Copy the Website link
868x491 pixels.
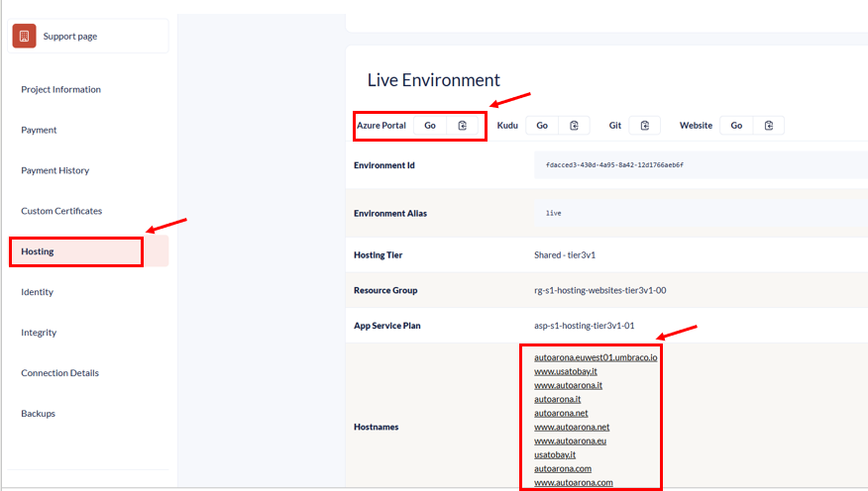click(x=769, y=126)
